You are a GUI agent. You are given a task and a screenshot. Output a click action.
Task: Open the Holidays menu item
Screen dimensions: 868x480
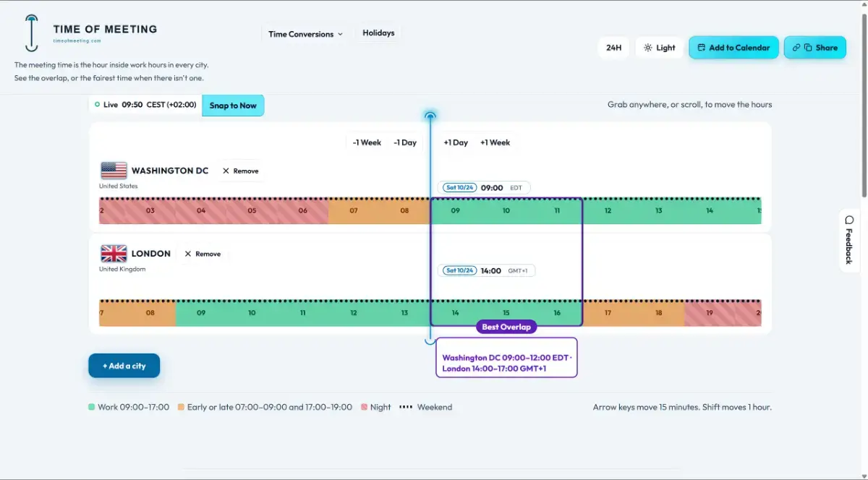(378, 33)
